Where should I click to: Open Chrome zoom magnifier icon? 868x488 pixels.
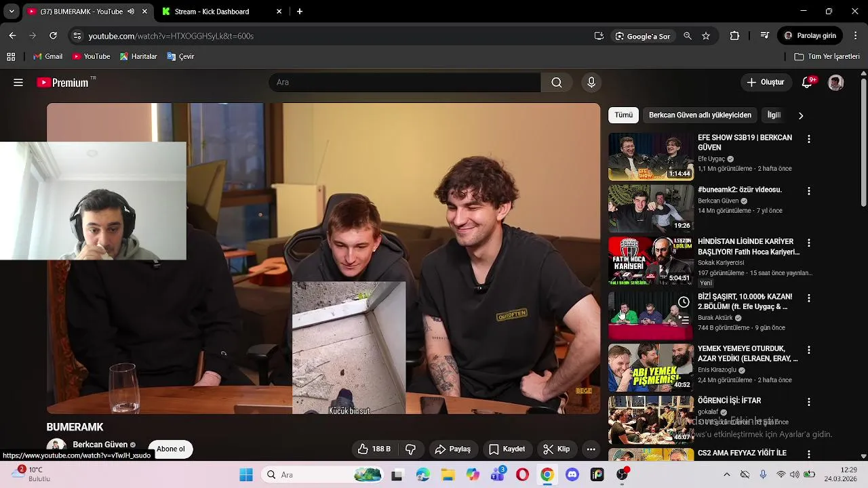pyautogui.click(x=688, y=36)
